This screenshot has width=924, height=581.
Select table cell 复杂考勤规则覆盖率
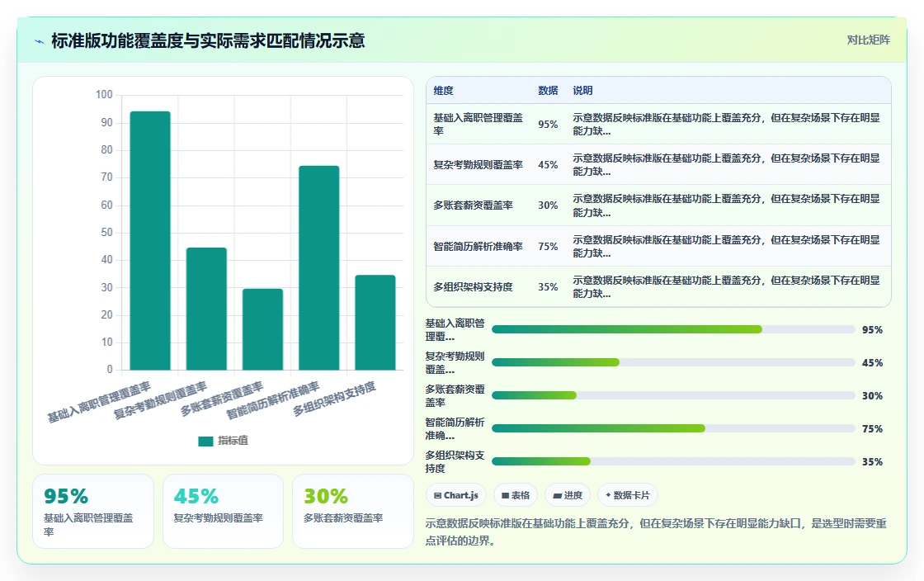coord(478,165)
